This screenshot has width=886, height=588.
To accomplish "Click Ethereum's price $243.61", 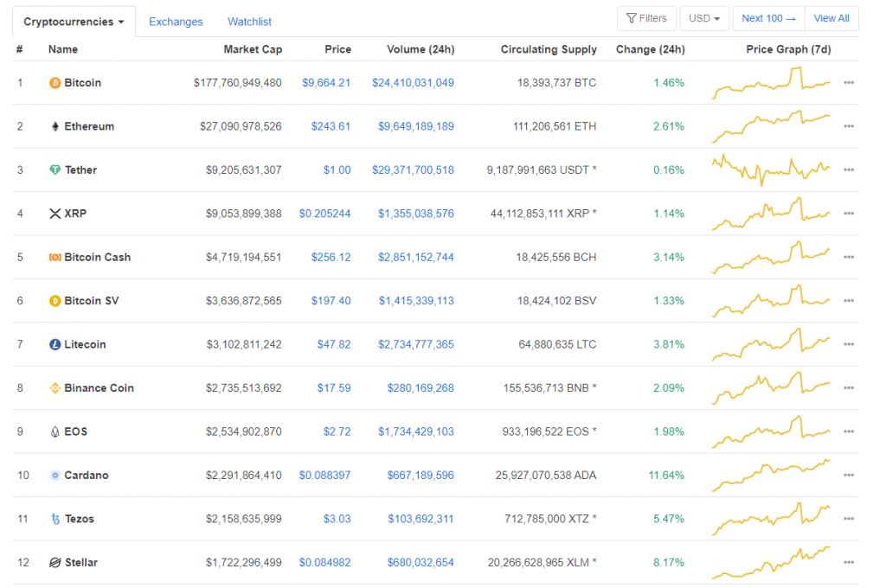I will [331, 126].
